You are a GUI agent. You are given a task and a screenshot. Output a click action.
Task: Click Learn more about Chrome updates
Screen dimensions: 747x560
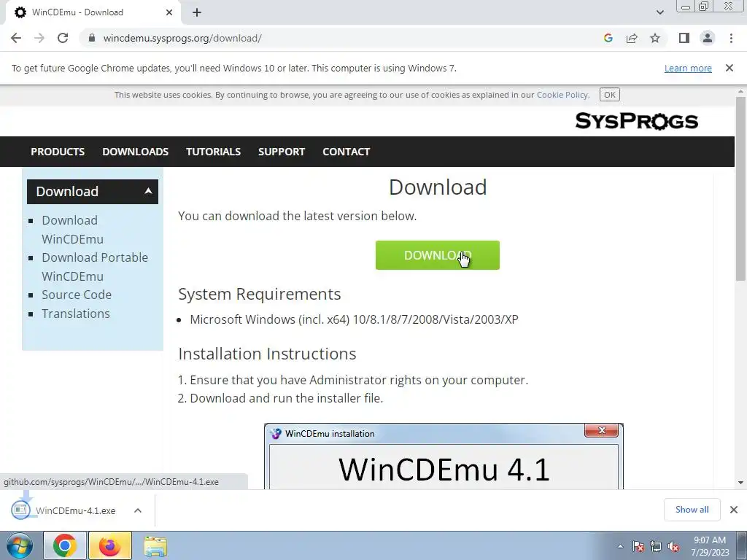click(688, 68)
